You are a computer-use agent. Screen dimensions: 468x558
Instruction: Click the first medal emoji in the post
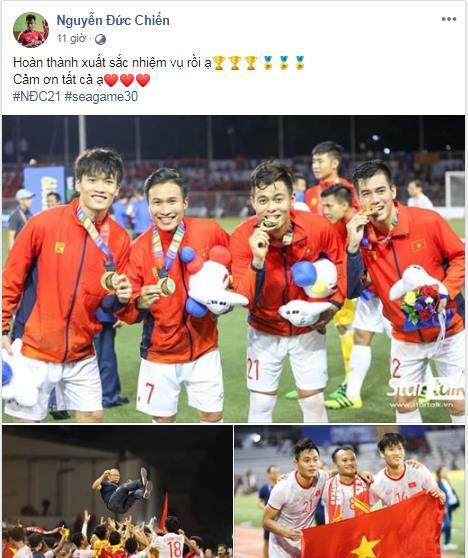(268, 63)
